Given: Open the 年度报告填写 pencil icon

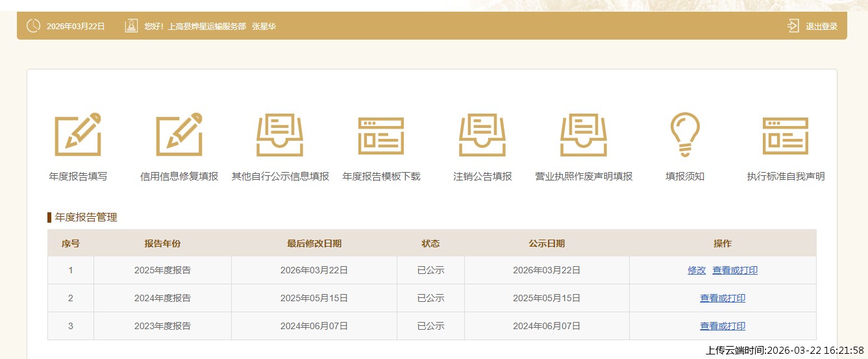Looking at the screenshot, I should tap(78, 134).
